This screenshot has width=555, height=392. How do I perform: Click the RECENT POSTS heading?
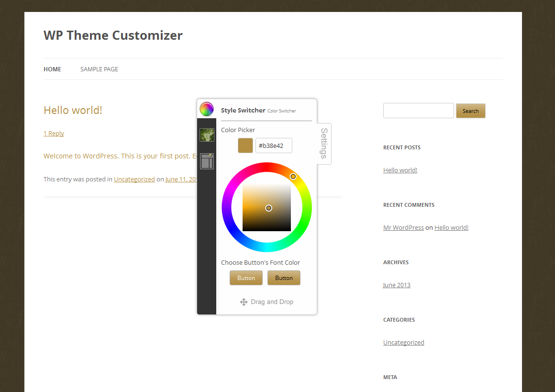pos(402,147)
